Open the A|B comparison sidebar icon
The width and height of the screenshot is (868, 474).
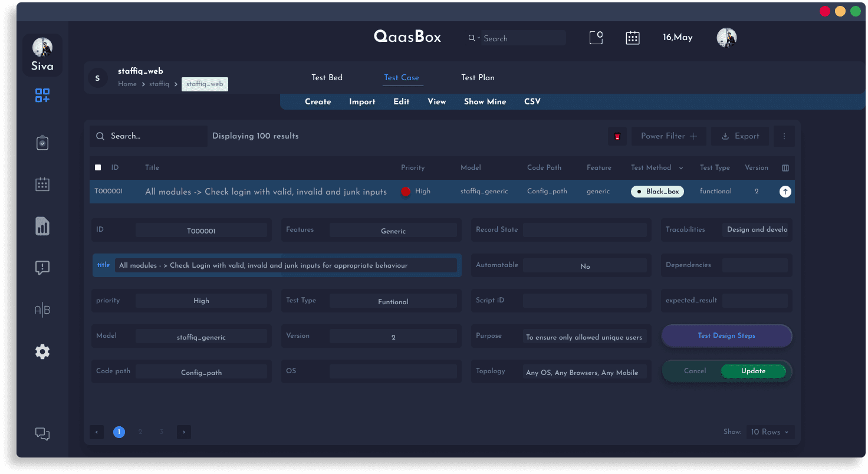click(x=42, y=310)
